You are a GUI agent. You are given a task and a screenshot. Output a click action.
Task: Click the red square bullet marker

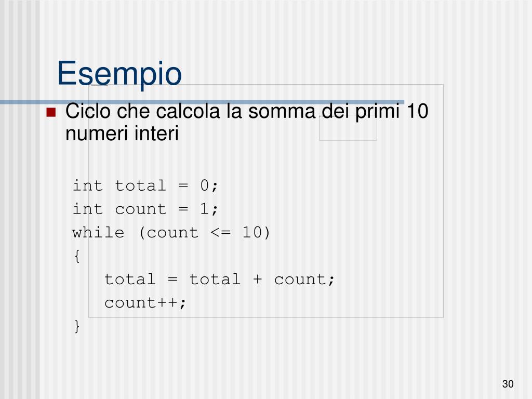[51, 112]
